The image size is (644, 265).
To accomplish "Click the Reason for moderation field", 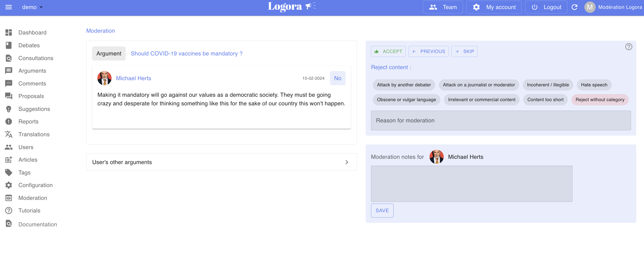I will [501, 121].
